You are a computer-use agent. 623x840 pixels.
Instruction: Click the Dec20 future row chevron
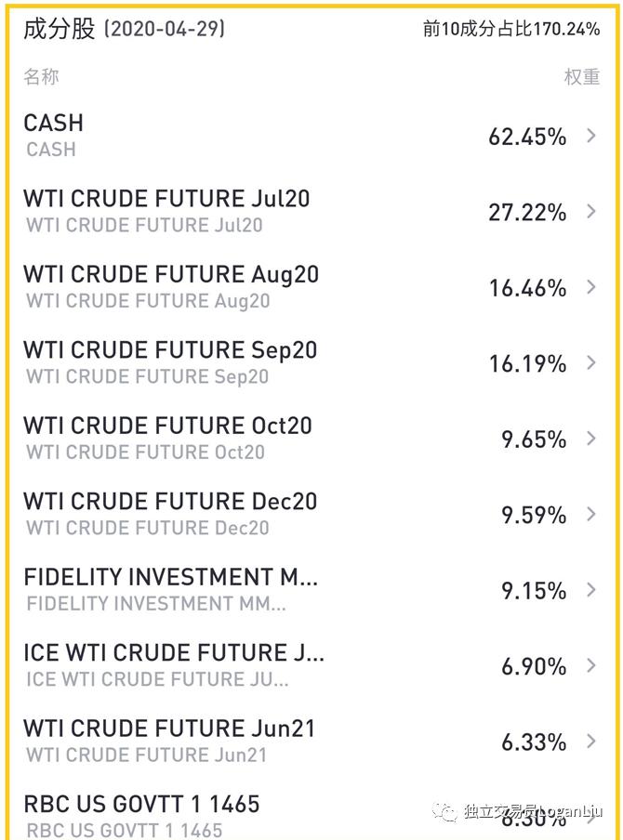click(x=591, y=515)
